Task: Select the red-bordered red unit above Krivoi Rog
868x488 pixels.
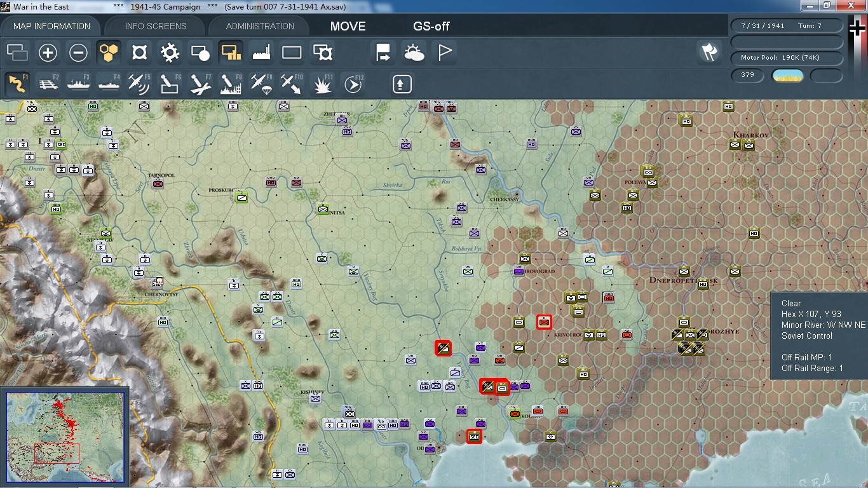Action: (544, 322)
